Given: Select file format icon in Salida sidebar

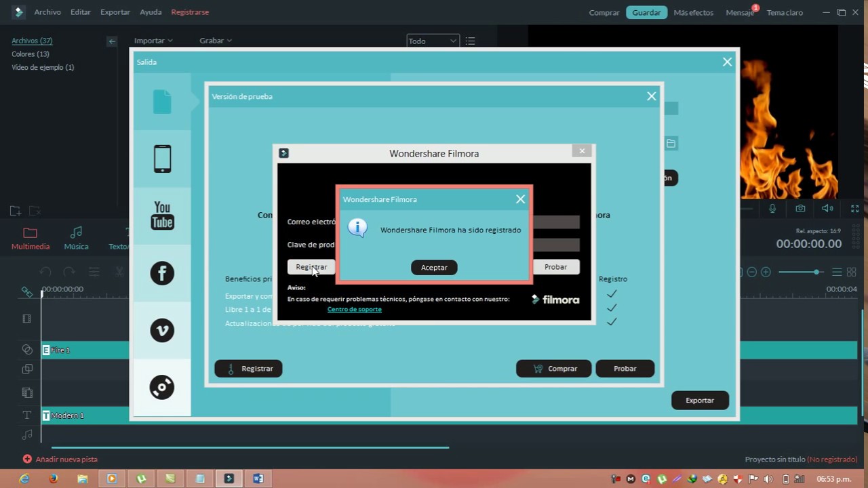Looking at the screenshot, I should click(162, 102).
